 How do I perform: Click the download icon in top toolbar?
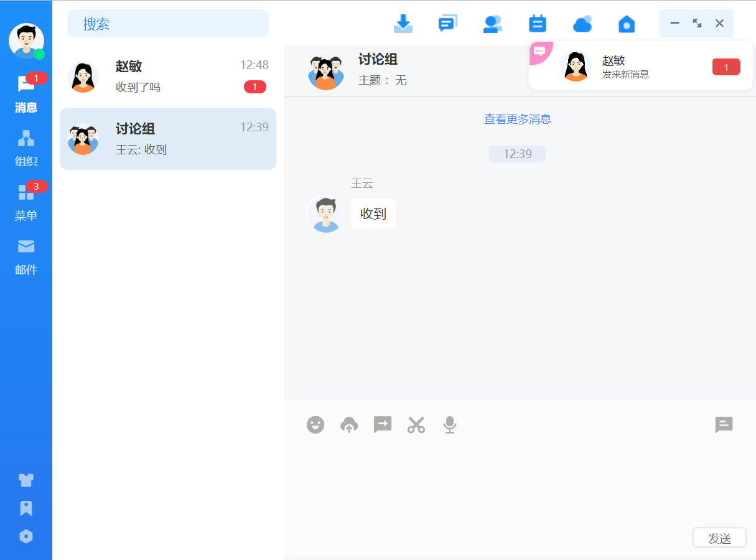click(403, 24)
